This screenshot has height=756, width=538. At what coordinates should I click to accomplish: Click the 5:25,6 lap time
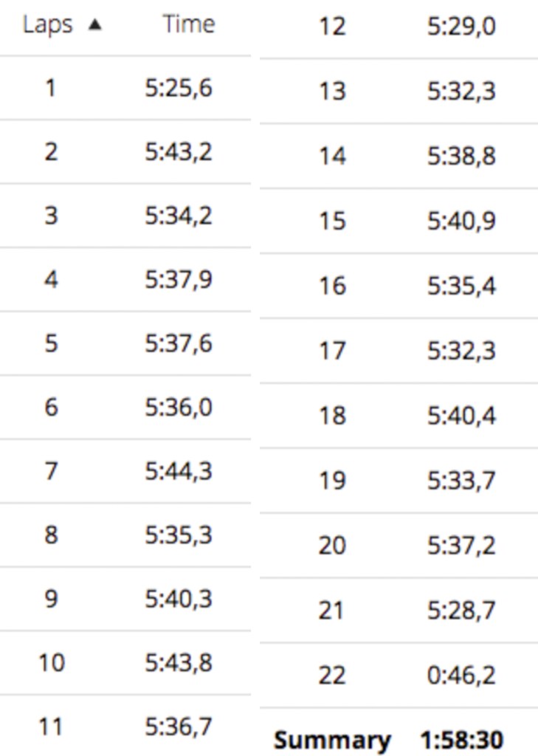click(x=179, y=89)
